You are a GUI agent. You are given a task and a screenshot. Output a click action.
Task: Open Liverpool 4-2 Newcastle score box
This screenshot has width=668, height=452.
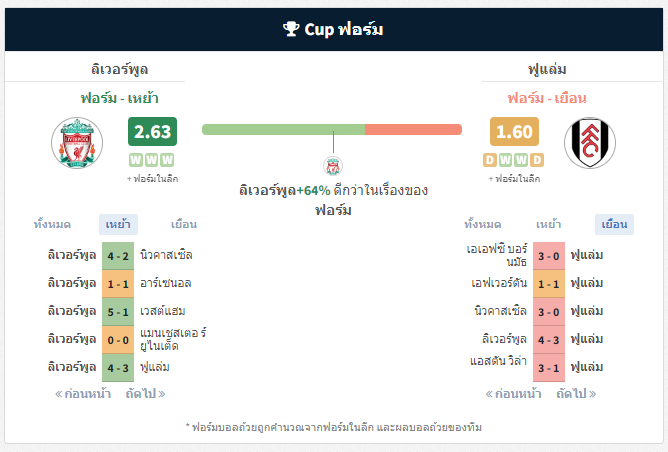pyautogui.click(x=118, y=255)
